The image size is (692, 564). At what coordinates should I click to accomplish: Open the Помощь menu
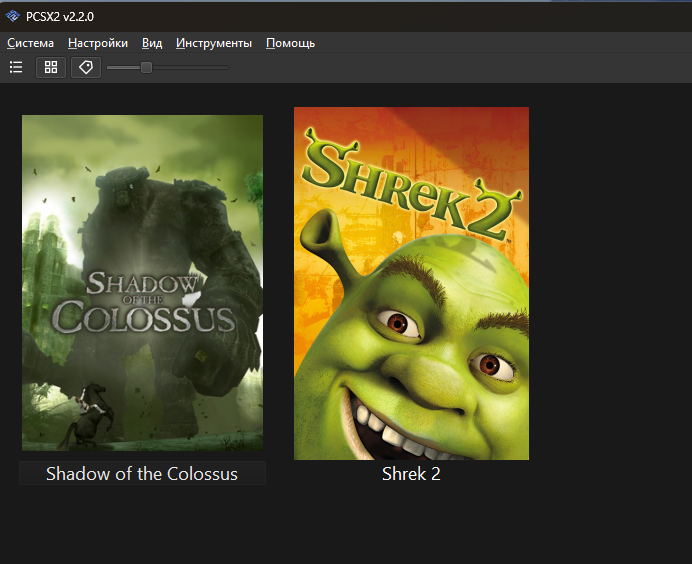290,43
